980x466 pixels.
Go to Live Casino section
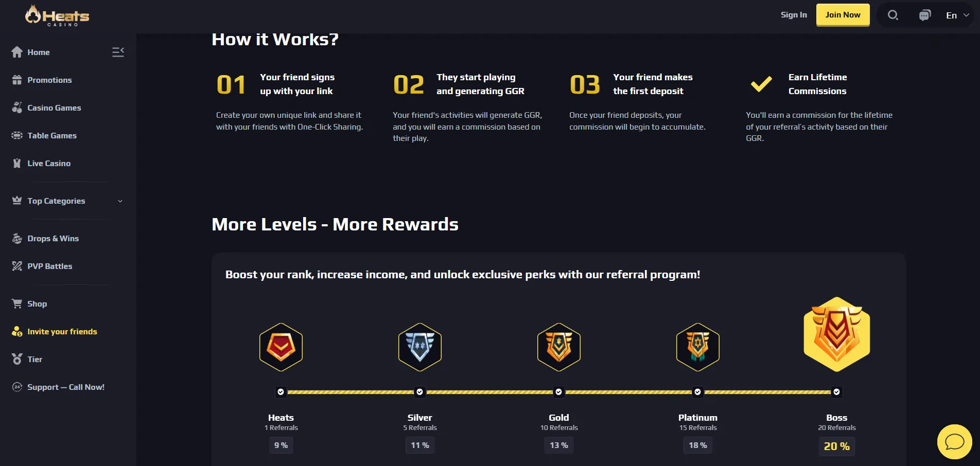(49, 164)
